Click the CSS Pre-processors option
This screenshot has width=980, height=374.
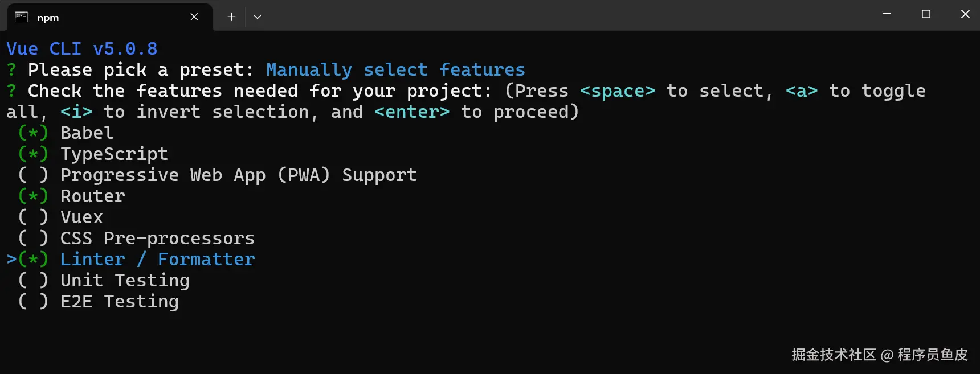click(157, 239)
